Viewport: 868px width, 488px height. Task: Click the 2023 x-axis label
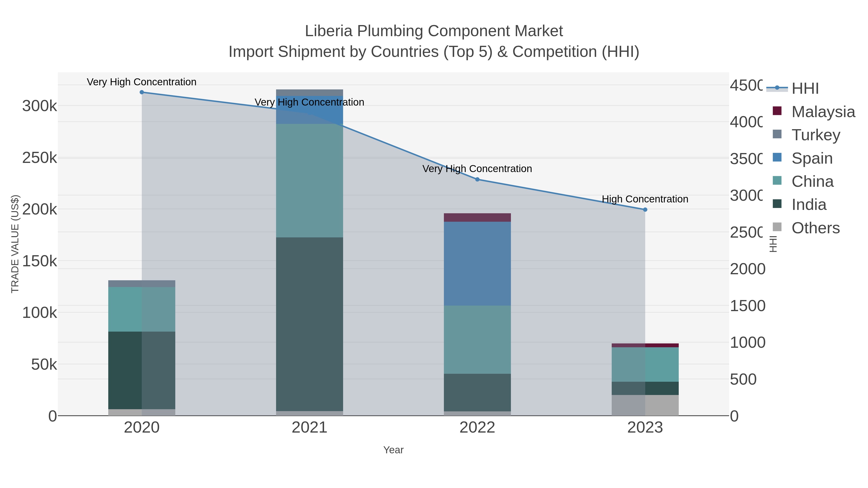(645, 428)
